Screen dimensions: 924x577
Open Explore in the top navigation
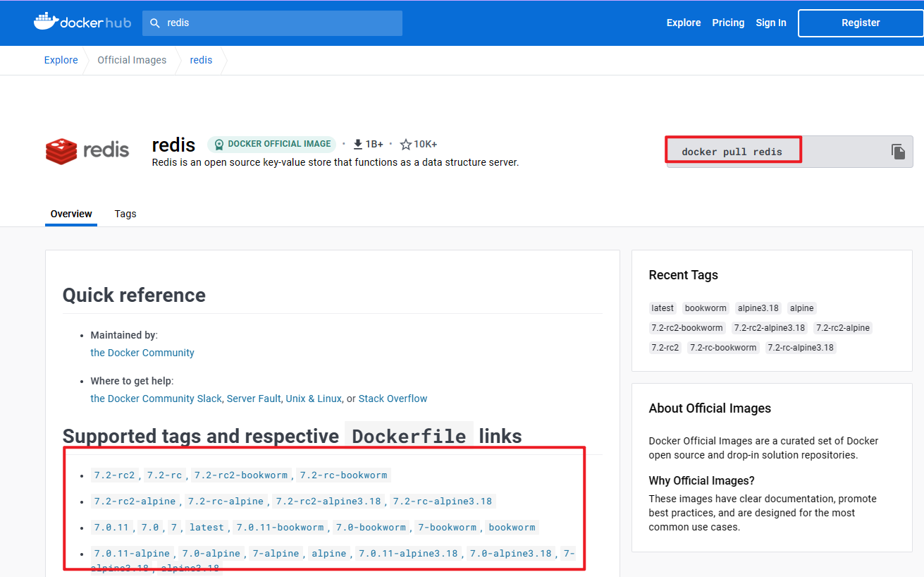click(x=684, y=23)
